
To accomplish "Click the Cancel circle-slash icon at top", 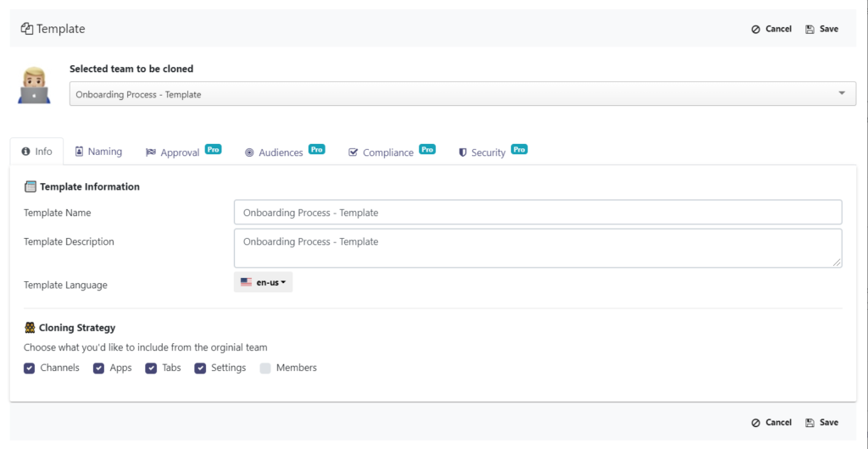I will (755, 30).
